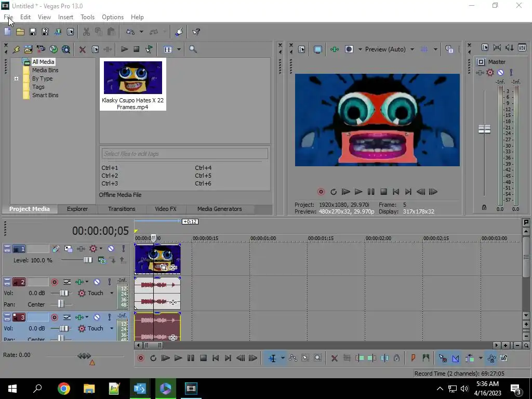This screenshot has height=399, width=532.
Task: Open the track 1 FX dropdown arrow
Action: 101,249
